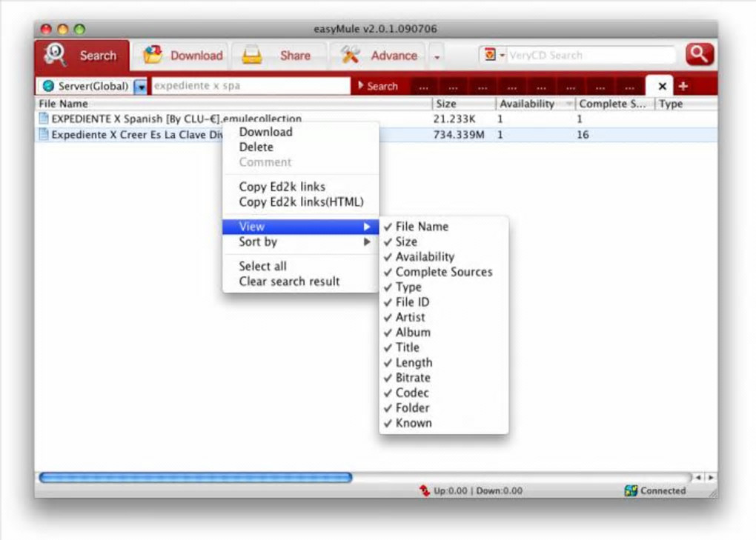Choose Download from context menu
This screenshot has height=540, width=756.
coord(300,132)
